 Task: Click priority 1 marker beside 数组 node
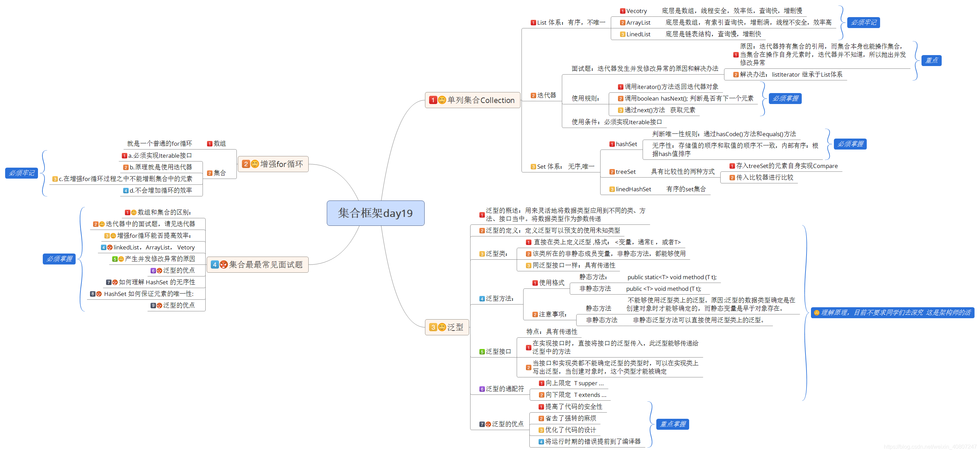pos(209,144)
